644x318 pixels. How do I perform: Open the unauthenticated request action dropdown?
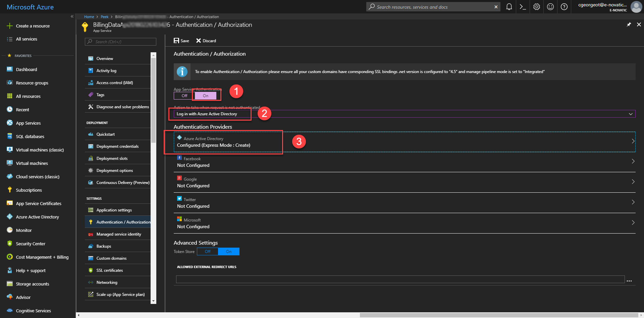pos(405,114)
